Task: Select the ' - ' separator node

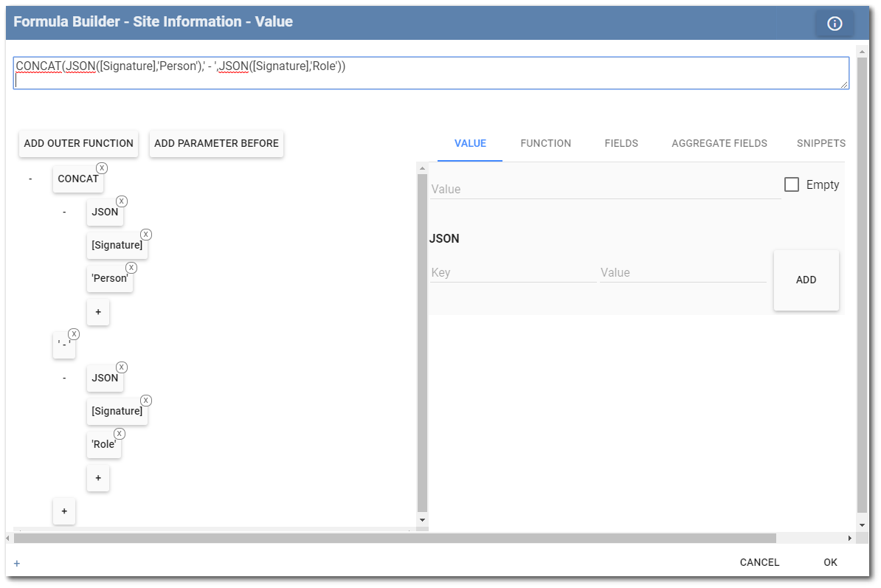Action: [64, 345]
